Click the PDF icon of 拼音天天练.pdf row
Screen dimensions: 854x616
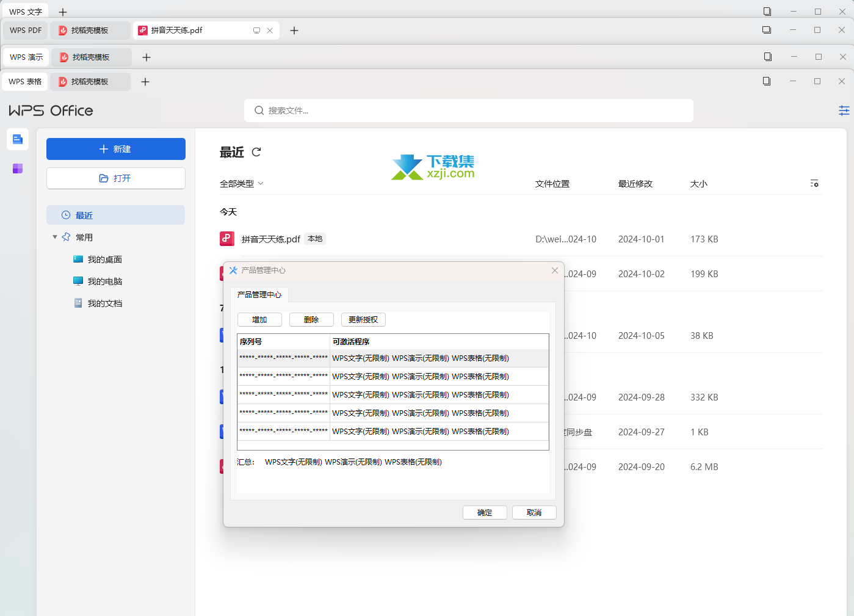click(227, 239)
